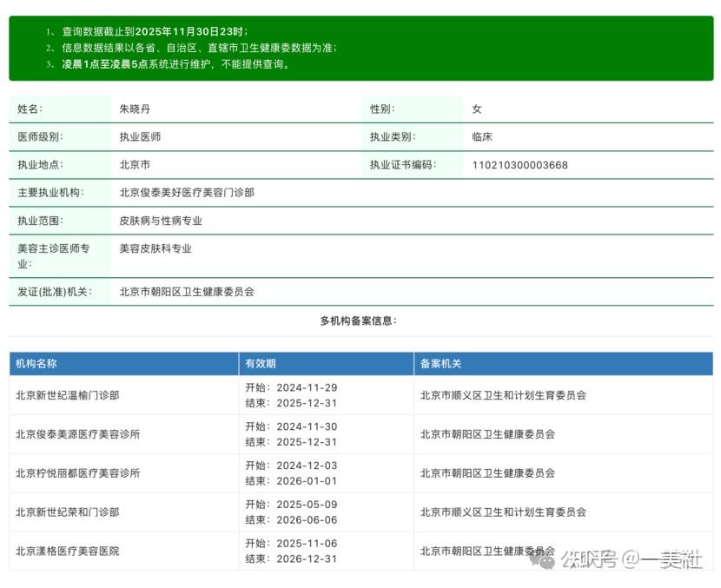Click the 多机构备案信息 section heading
Image resolution: width=721 pixels, height=588 pixels.
(x=360, y=320)
